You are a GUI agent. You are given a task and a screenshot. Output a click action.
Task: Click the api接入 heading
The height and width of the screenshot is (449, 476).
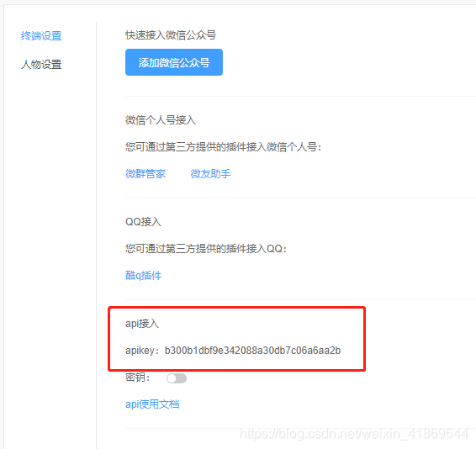pos(142,324)
